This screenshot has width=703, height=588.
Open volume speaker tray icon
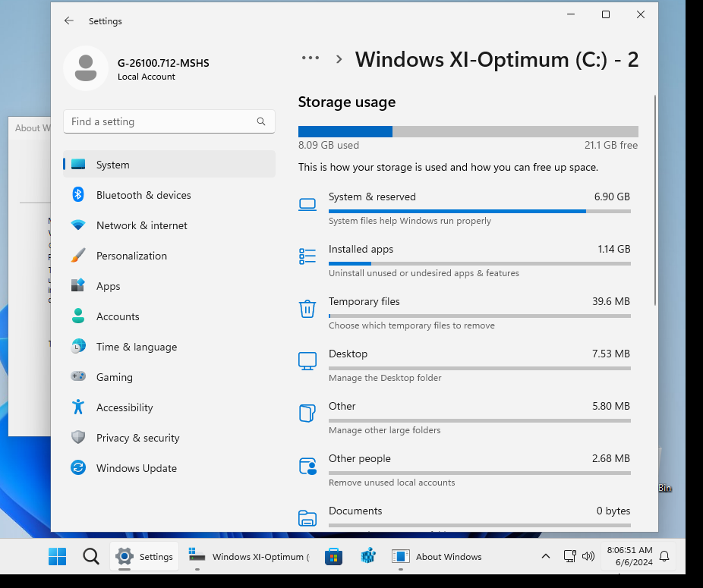(x=588, y=557)
